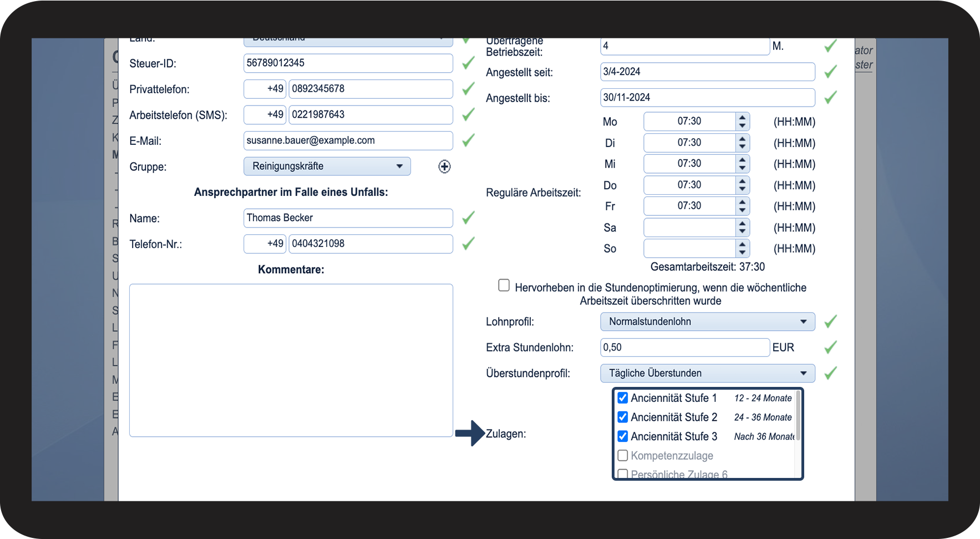The height and width of the screenshot is (539, 980).
Task: Increase Monday working time with stepper
Action: [742, 118]
